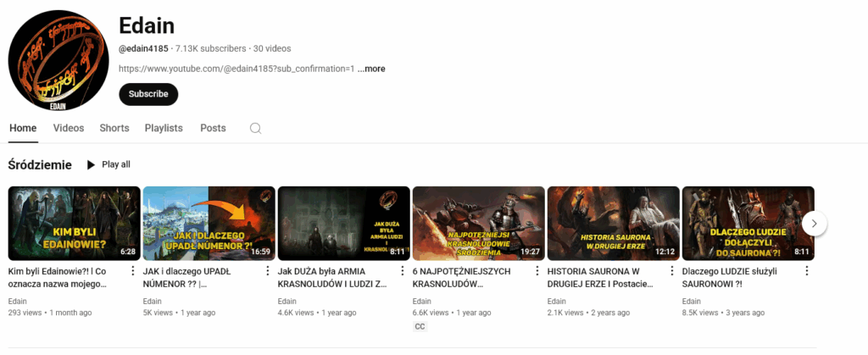The width and height of the screenshot is (868, 355).
Task: Click the @edain4185 channel handle
Action: (143, 48)
